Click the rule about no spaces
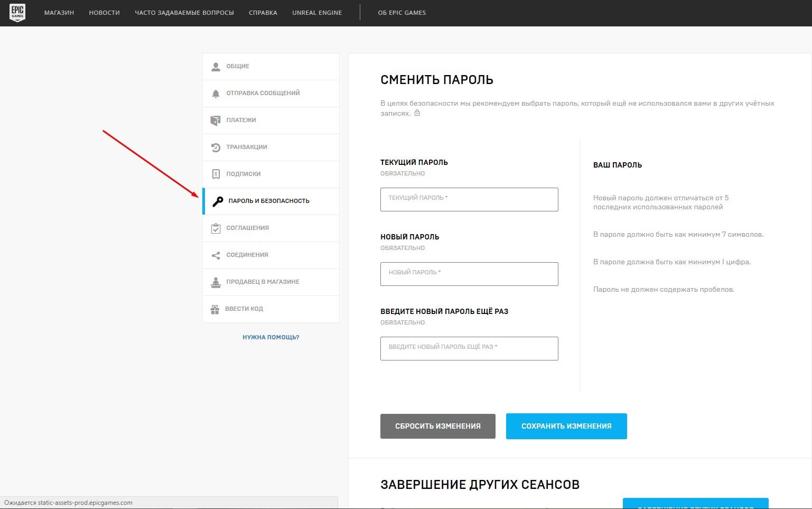Screen dimensions: 812x509 click(x=664, y=290)
